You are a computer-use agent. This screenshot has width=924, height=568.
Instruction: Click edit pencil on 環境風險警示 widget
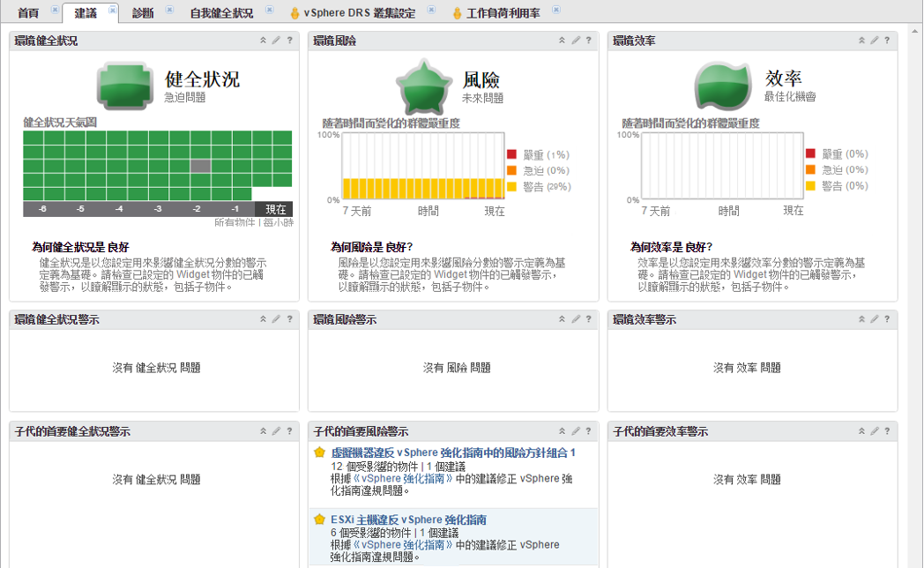576,319
